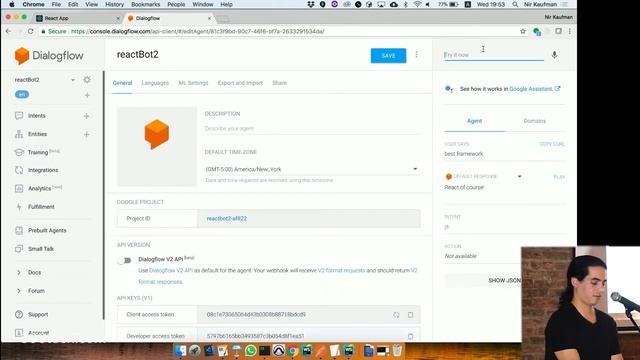Click the agent avatar image
The width and height of the screenshot is (640, 360).
click(157, 147)
